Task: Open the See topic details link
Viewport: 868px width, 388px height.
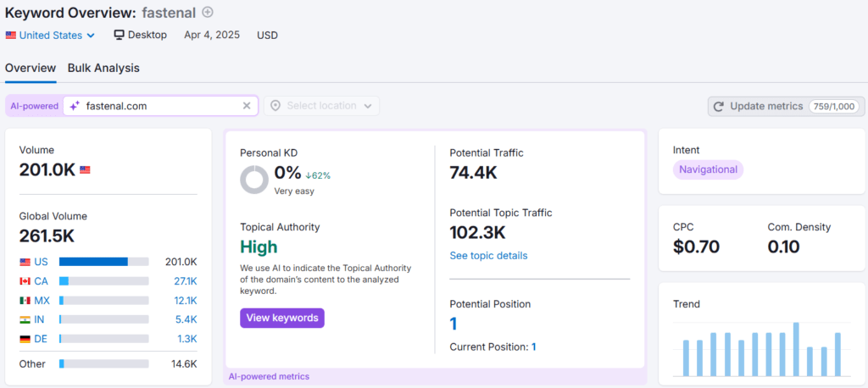Action: point(489,256)
